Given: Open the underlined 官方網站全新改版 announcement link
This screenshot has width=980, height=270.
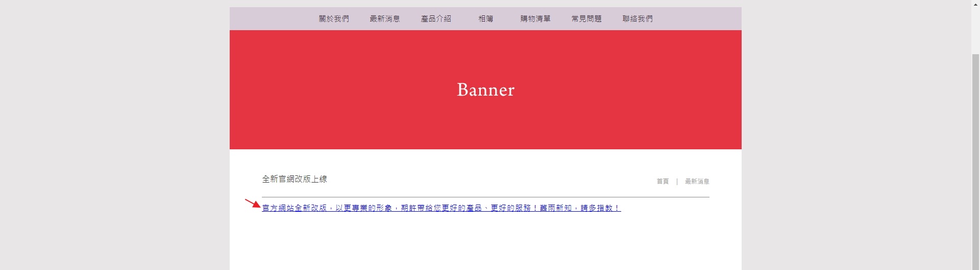Looking at the screenshot, I should [441, 208].
